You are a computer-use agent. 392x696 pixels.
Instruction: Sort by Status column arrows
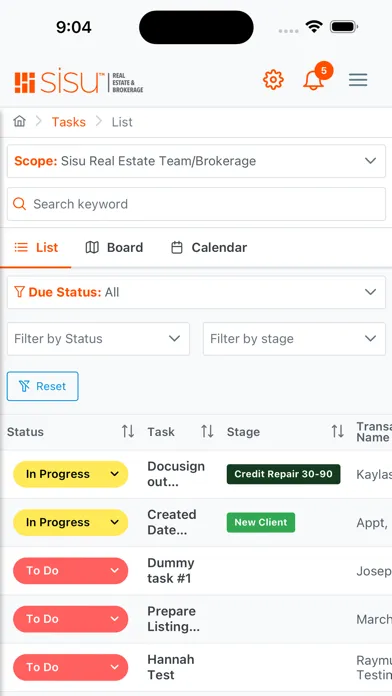[128, 431]
